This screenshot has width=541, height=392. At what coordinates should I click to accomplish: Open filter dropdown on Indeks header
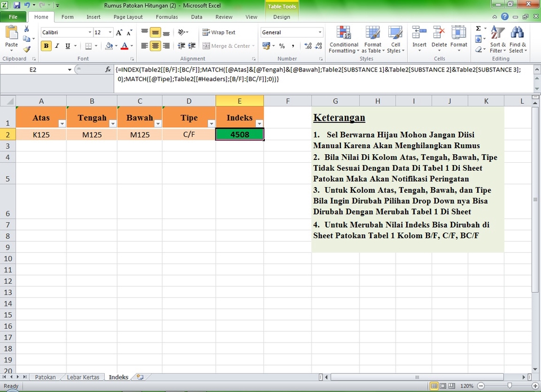pyautogui.click(x=259, y=123)
